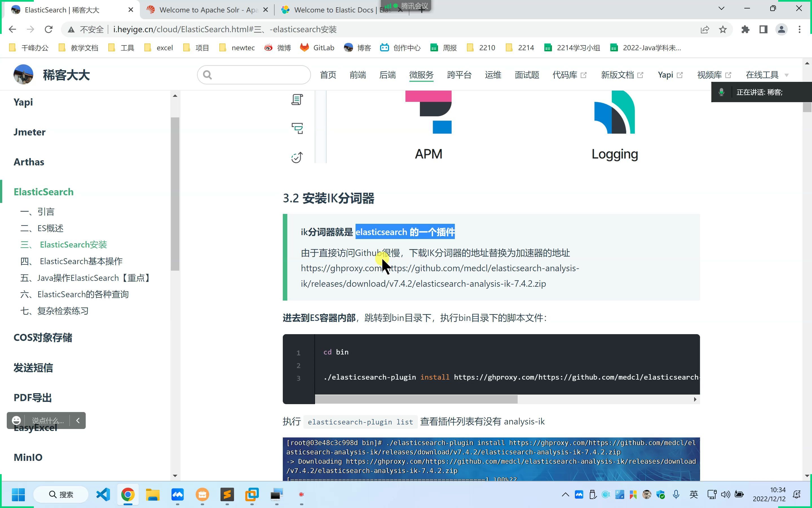
Task: Open File Explorer from the taskbar
Action: tap(153, 494)
